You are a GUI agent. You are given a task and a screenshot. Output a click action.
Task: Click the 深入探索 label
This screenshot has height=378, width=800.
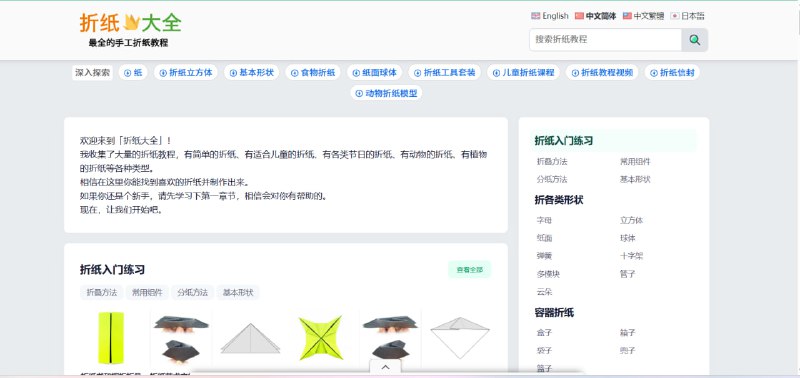pyautogui.click(x=92, y=72)
